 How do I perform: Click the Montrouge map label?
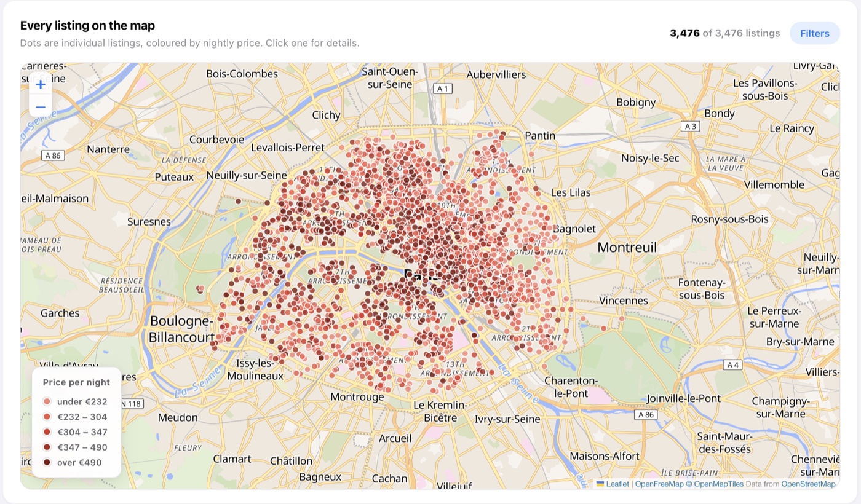[357, 397]
